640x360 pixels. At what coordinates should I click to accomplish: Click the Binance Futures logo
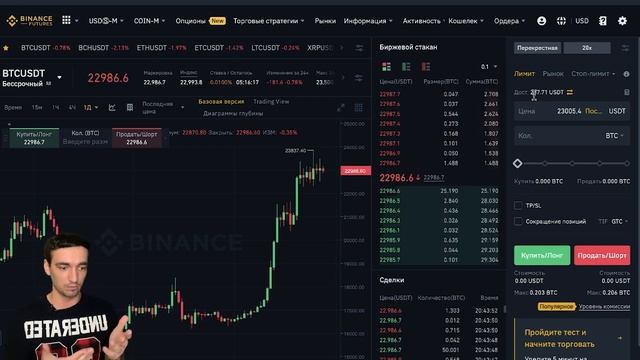click(29, 20)
